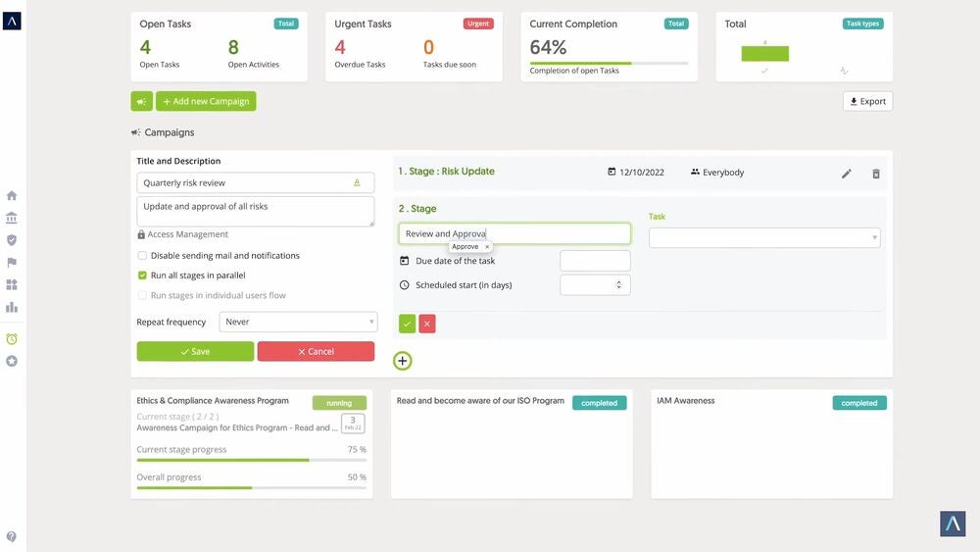Discard the stage with the red X button
980x552 pixels.
coord(427,324)
